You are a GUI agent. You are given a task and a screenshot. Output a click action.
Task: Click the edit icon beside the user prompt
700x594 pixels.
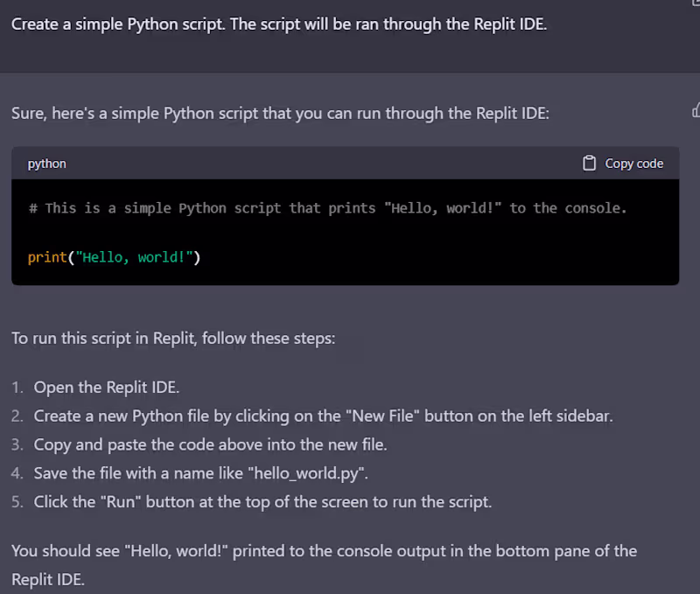pos(696,3)
